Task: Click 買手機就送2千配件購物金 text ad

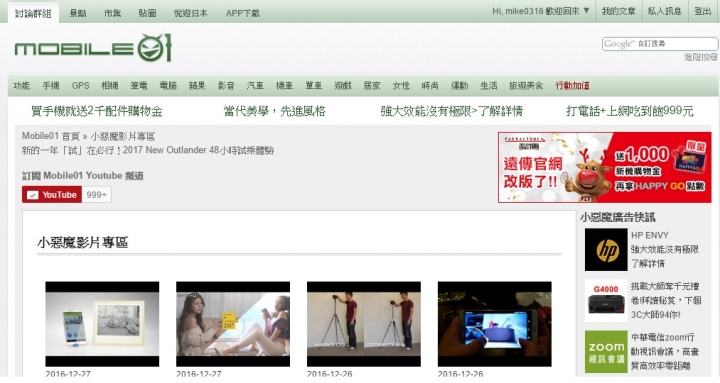Action: pos(97,111)
